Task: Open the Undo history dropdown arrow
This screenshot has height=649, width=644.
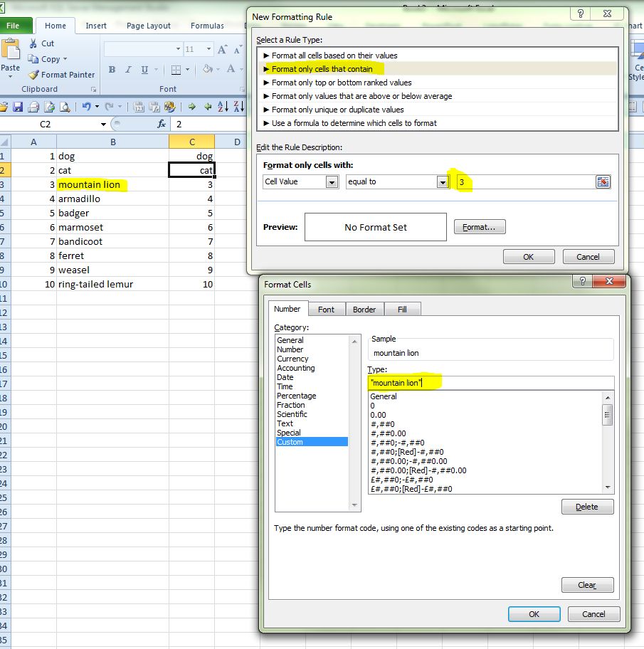Action: pos(97,107)
